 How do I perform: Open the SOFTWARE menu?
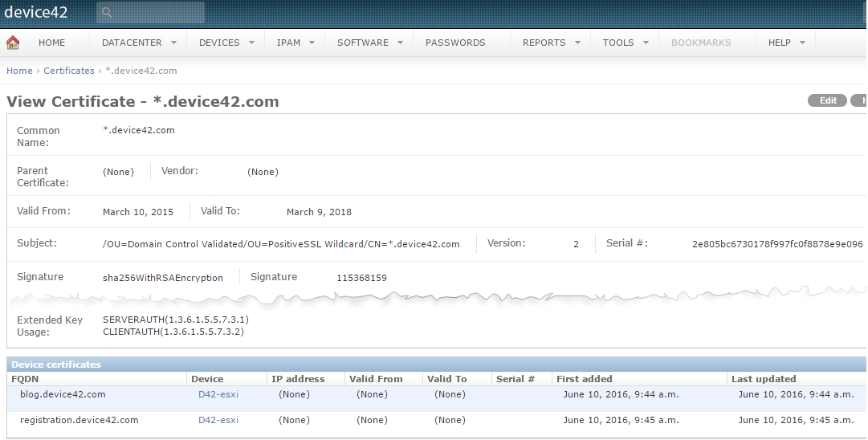pos(363,43)
